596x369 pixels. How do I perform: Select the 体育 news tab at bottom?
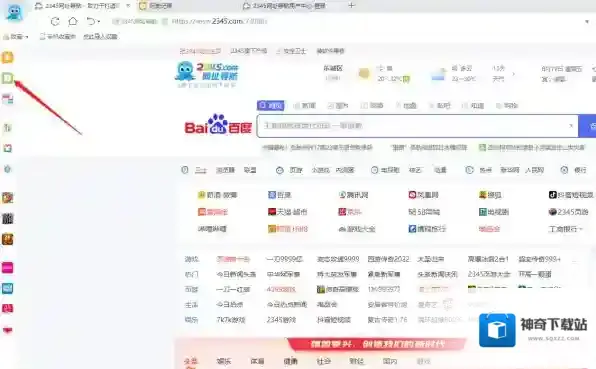pos(257,361)
